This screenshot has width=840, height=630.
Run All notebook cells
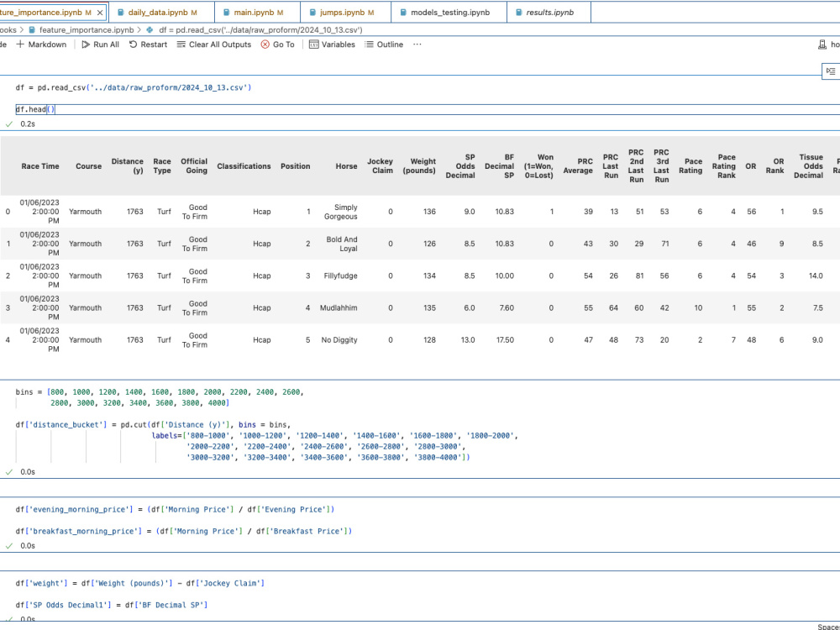click(100, 45)
